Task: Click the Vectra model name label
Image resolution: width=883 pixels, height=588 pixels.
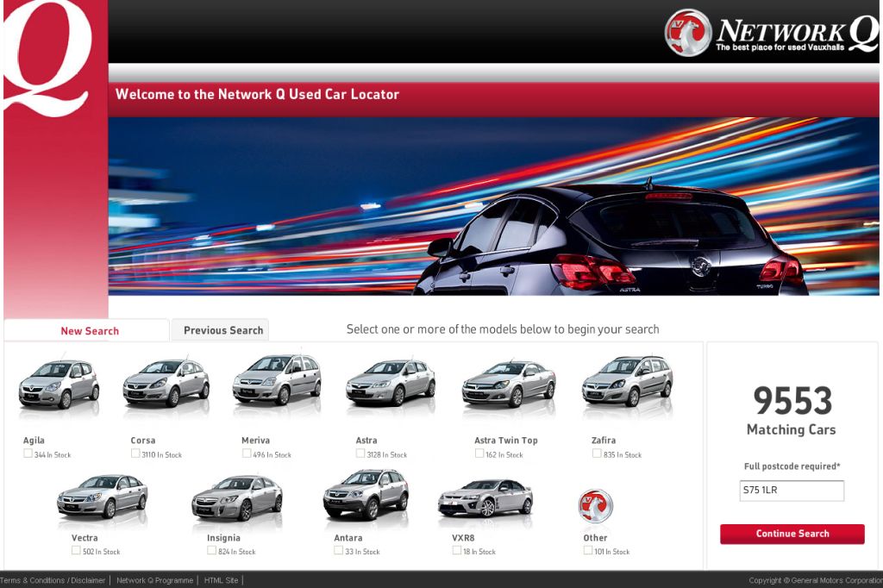Action: click(x=85, y=538)
